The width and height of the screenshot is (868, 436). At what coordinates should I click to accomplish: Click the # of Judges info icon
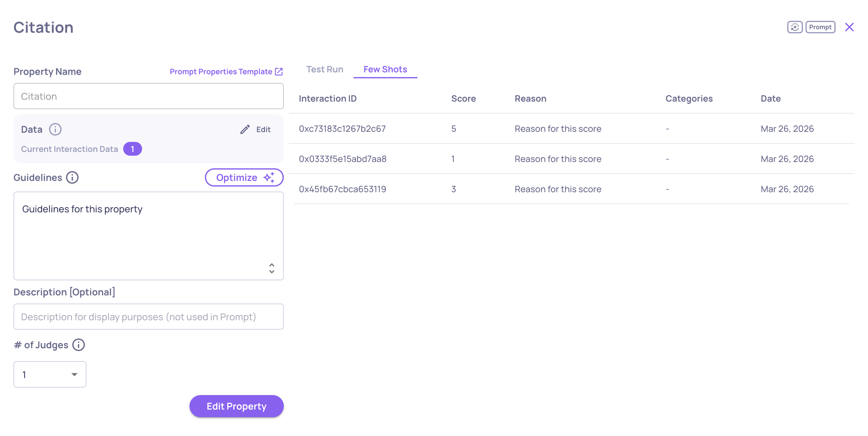[79, 345]
